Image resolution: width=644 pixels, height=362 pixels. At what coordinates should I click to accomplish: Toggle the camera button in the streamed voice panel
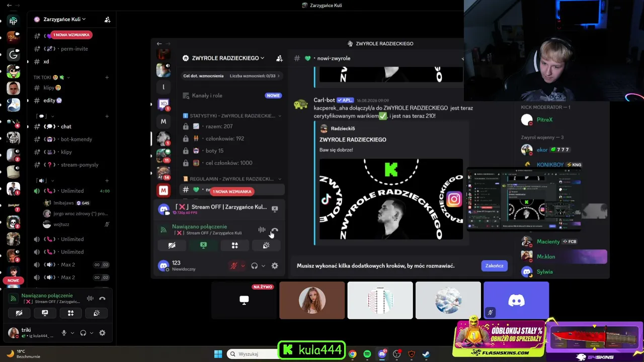coord(172,245)
